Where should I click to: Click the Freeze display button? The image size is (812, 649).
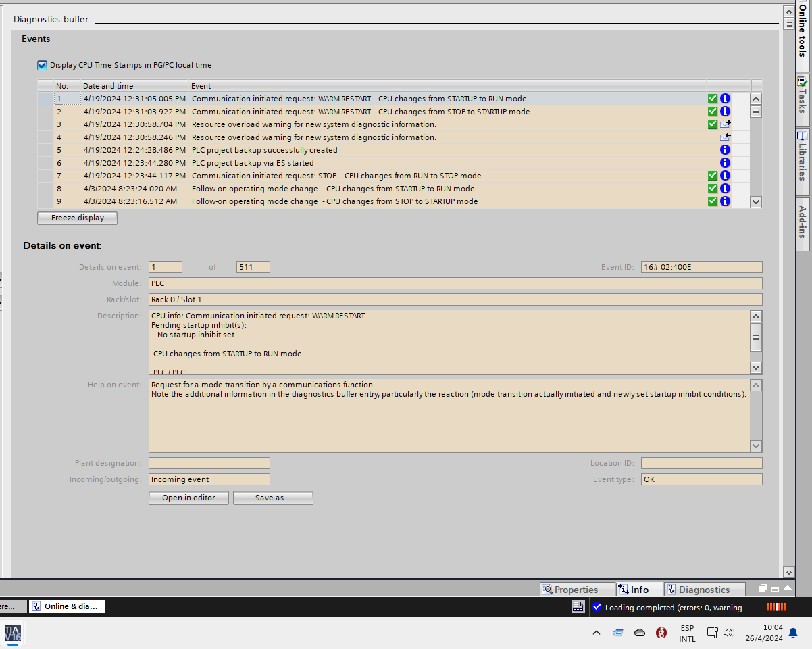click(78, 218)
